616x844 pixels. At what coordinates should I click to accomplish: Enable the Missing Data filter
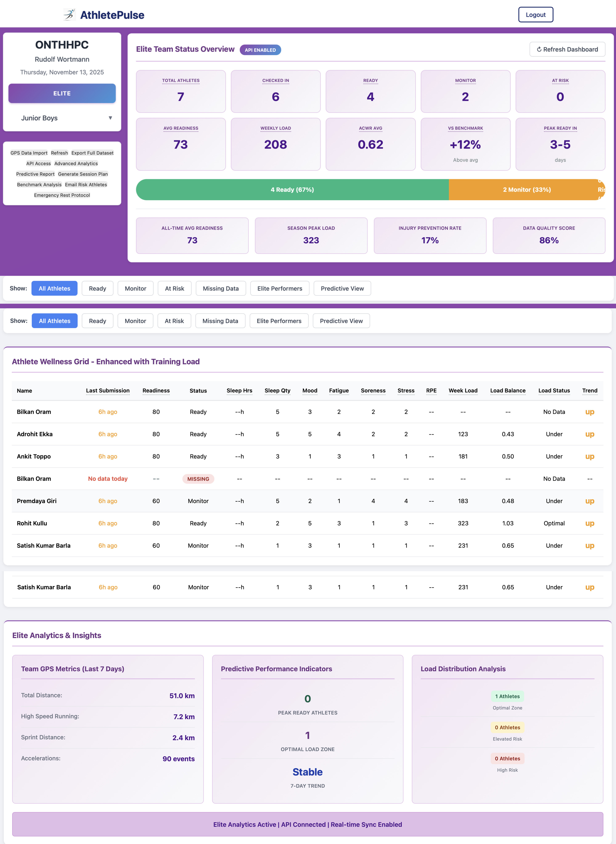click(221, 288)
